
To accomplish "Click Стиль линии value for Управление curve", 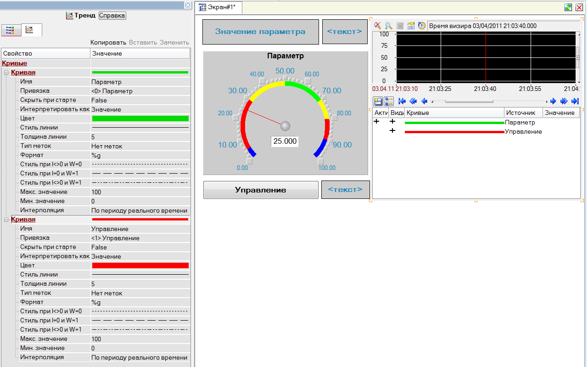I will click(x=140, y=275).
